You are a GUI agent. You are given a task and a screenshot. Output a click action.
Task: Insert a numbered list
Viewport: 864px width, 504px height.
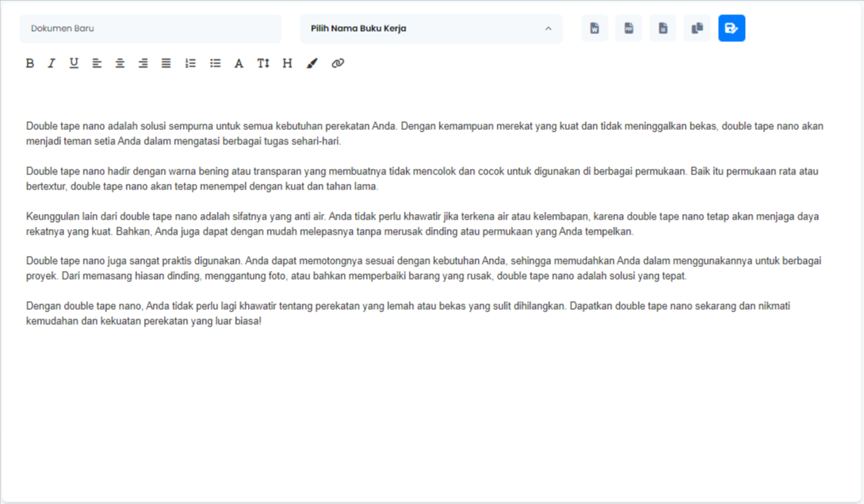[191, 63]
